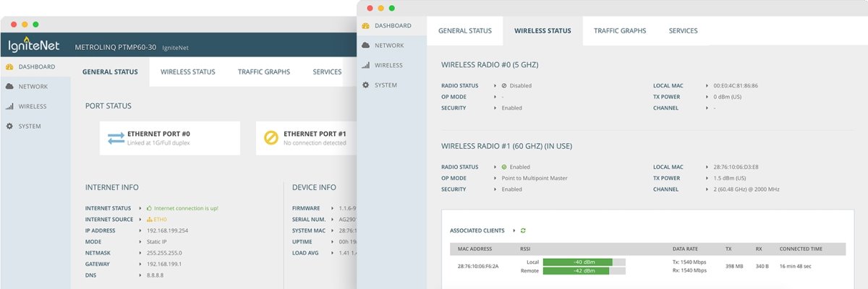Click the Radio #1 local MAC 28:76:10:06:D3:E8
Viewport: 868px width, 289px height.
735,167
